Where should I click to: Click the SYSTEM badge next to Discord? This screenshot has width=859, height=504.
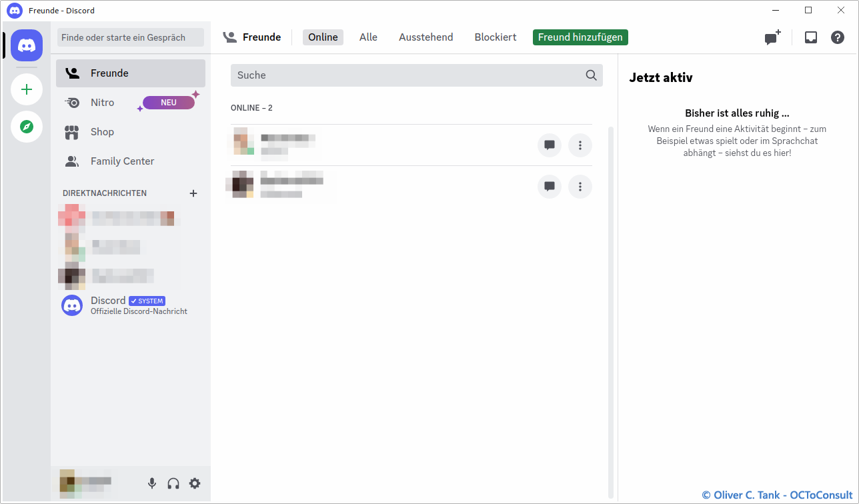147,301
